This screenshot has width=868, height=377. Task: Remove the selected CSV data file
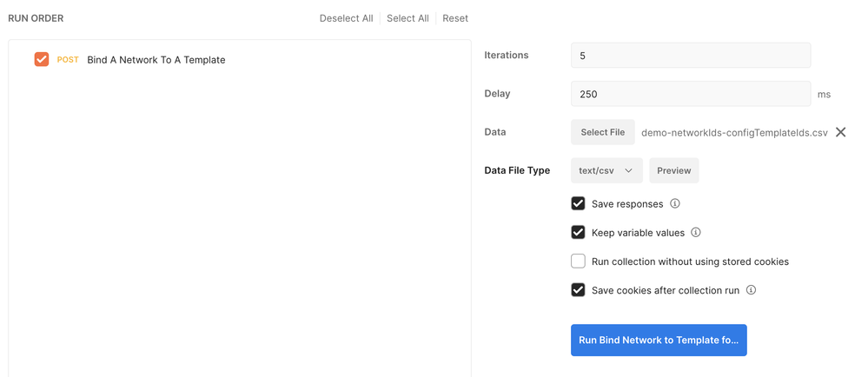click(840, 132)
